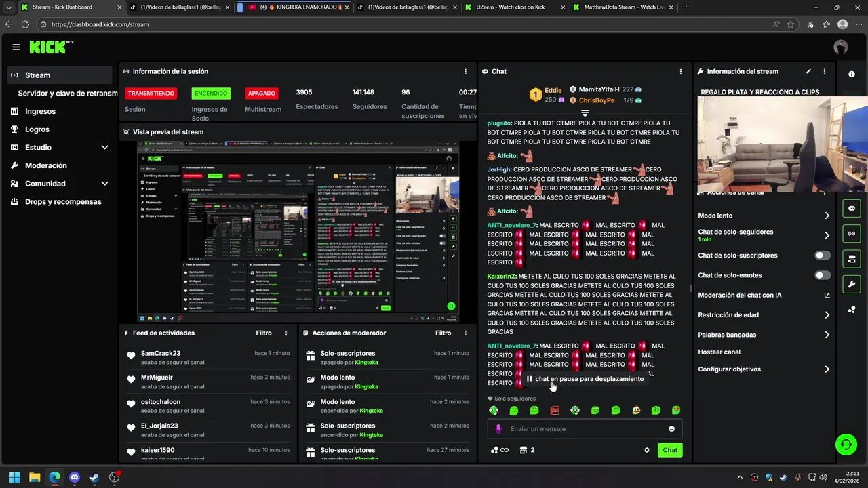This screenshot has height=488, width=868.
Task: Open Servidor y clave de retransmisión
Action: 67,94
